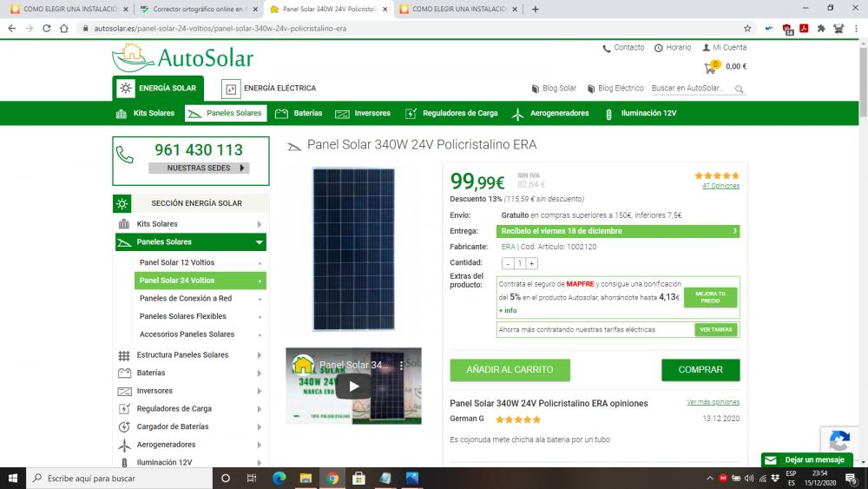This screenshot has height=489, width=868.
Task: Open a new browser tab
Action: 535,9
